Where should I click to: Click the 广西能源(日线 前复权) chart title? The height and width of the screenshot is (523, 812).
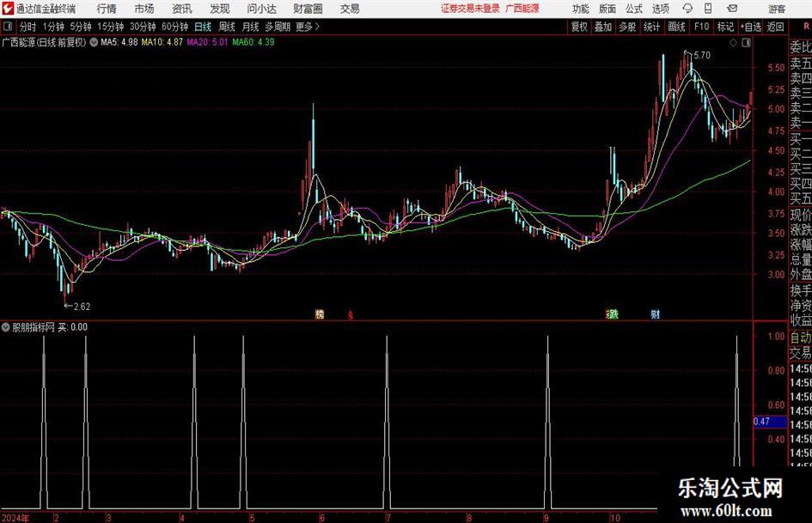tap(44, 42)
